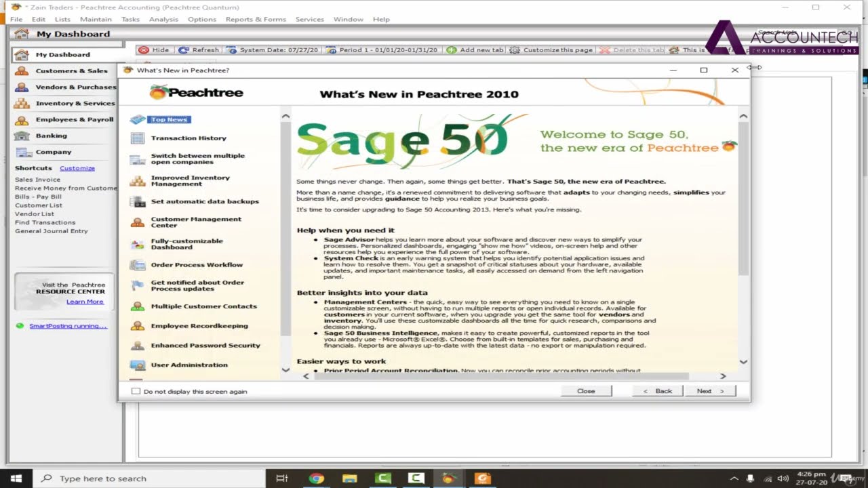This screenshot has height=488, width=868.
Task: Open the Customer List shortcut
Action: [39, 205]
